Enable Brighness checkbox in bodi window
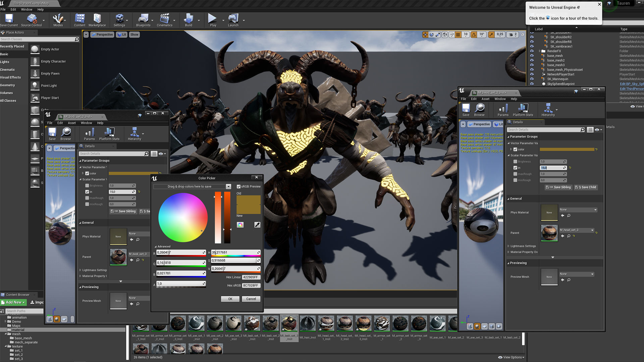 87,186
